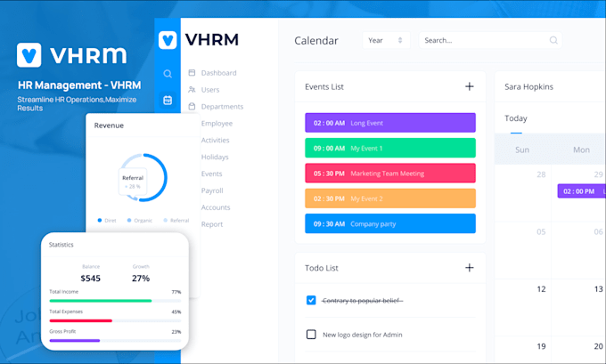606x364 pixels.
Task: Open search from the blue sidebar magnifier icon
Action: pyautogui.click(x=168, y=74)
